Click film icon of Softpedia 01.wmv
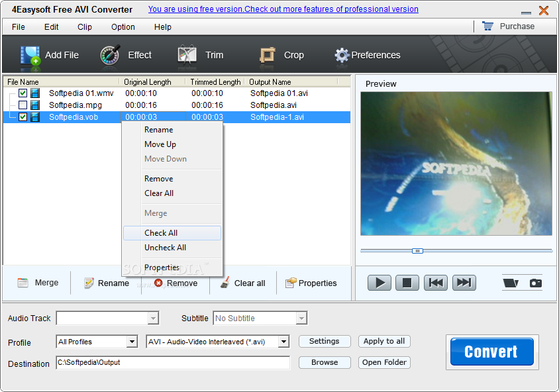 [x=35, y=93]
